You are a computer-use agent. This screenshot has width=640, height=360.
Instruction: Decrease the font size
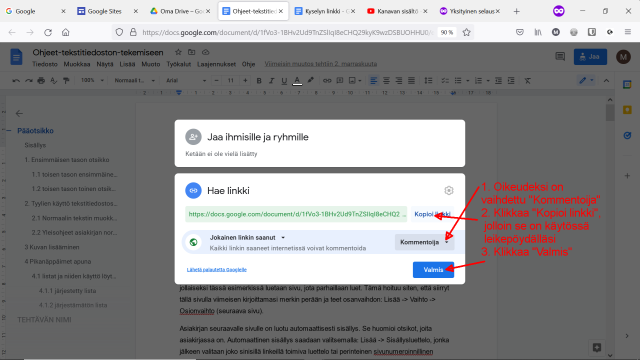[x=216, y=81]
